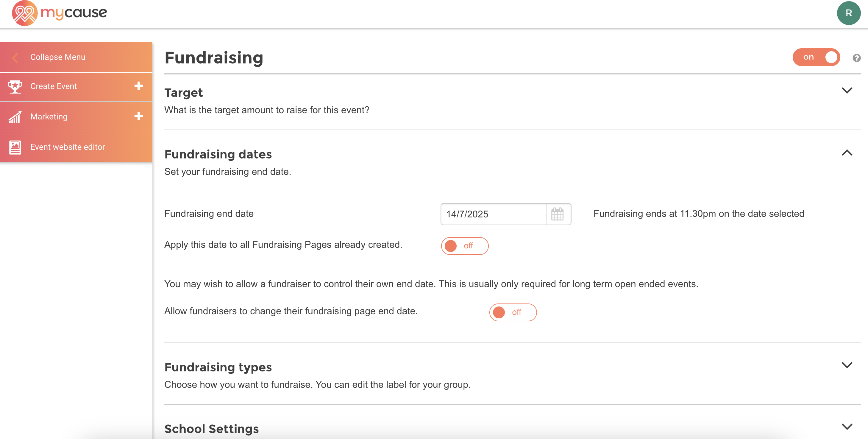Click the Fundraising types heading
Viewport: 868px width, 439px height.
pyautogui.click(x=218, y=367)
